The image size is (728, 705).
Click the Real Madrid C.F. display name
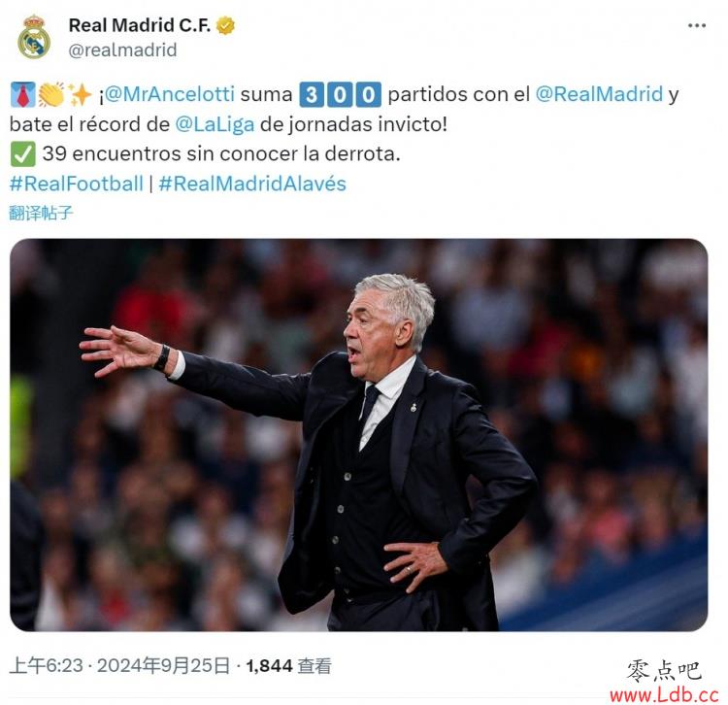[x=139, y=25]
